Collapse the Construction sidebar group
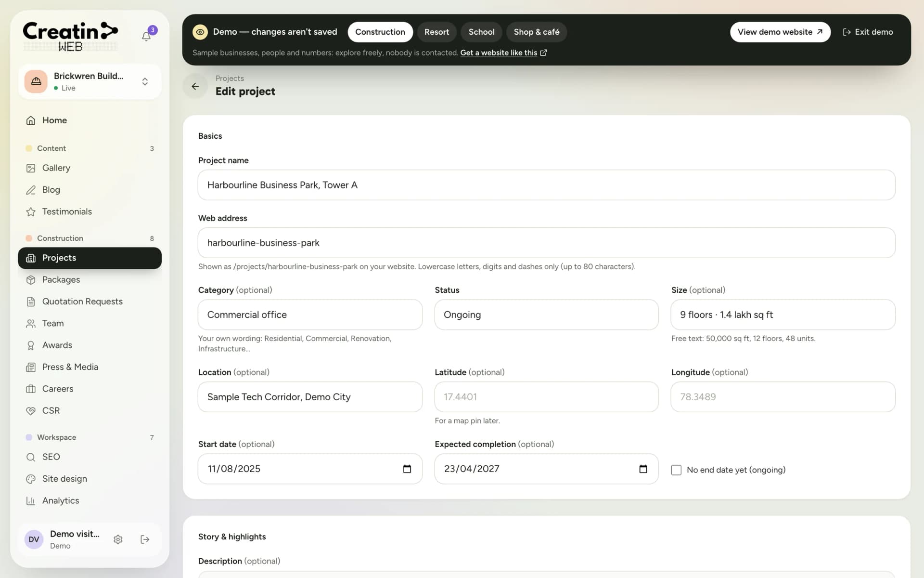The height and width of the screenshot is (578, 924). [90, 238]
